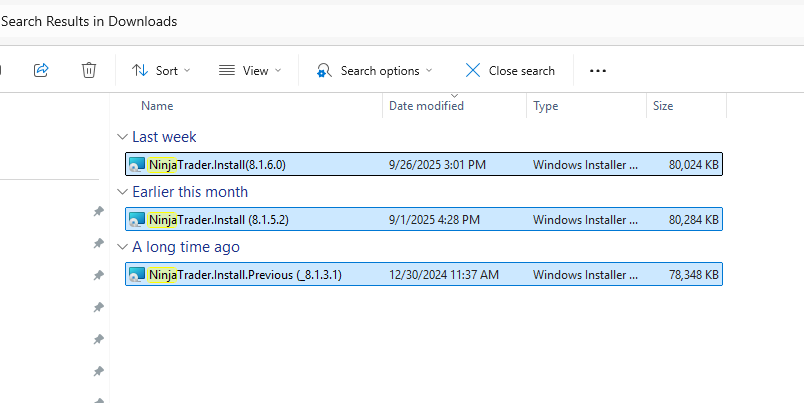
Task: Click the NinjaTrader.Install(8.1.6.0) installer file icon
Action: pyautogui.click(x=137, y=165)
